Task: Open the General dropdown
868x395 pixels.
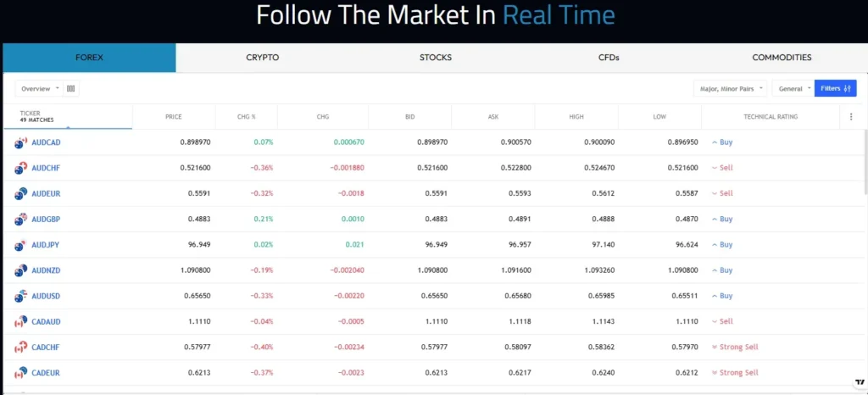Action: [793, 88]
